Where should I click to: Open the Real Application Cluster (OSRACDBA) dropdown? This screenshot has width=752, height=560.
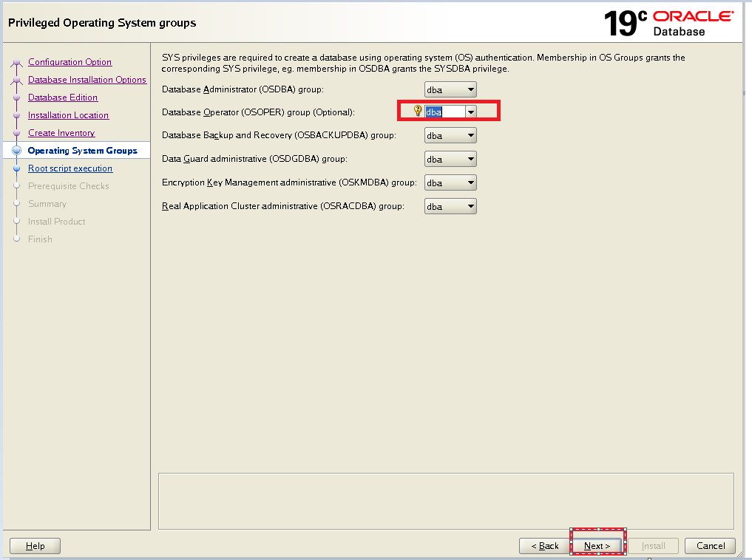[x=471, y=205]
